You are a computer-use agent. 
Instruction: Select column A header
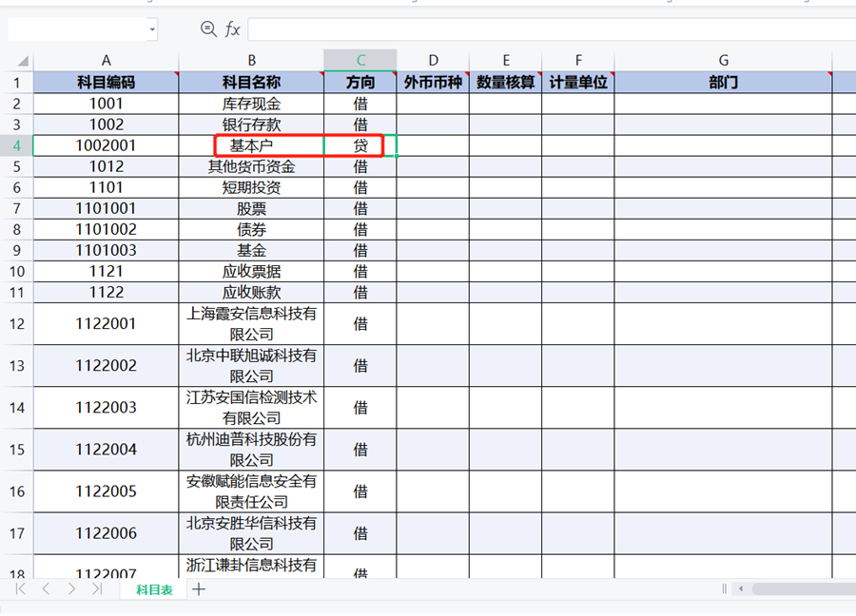pos(106,60)
